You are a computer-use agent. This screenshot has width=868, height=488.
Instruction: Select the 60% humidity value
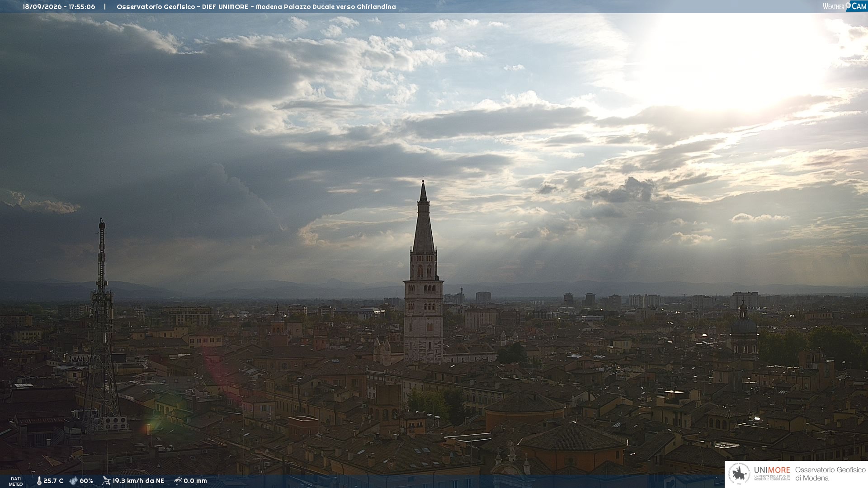point(86,481)
